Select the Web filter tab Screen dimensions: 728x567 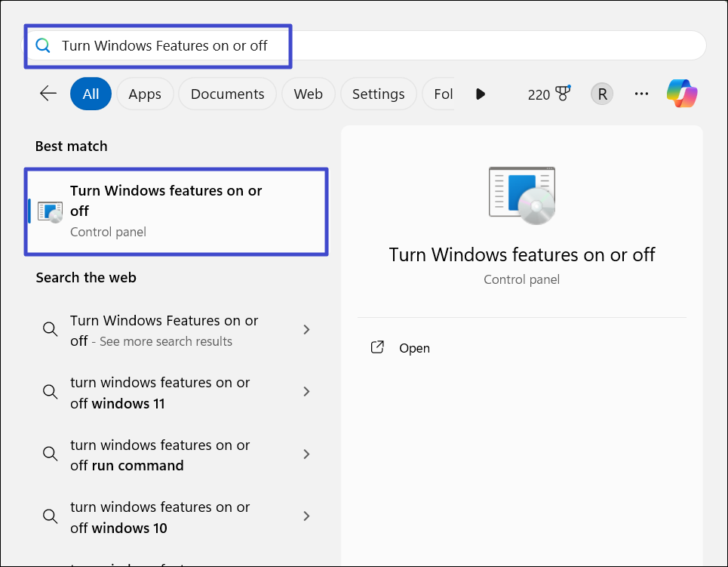[x=308, y=94]
